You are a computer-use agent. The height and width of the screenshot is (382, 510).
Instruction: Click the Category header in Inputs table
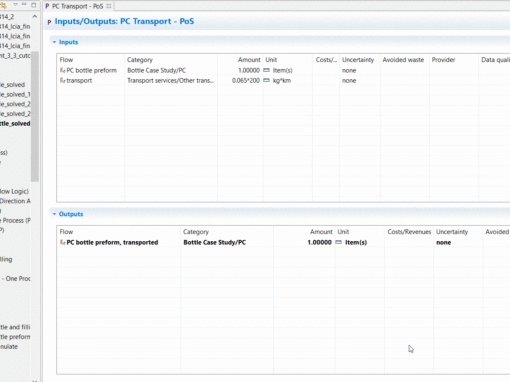tap(140, 60)
